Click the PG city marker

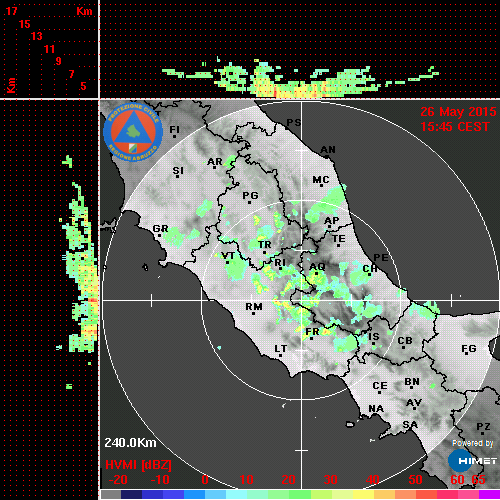[250, 195]
